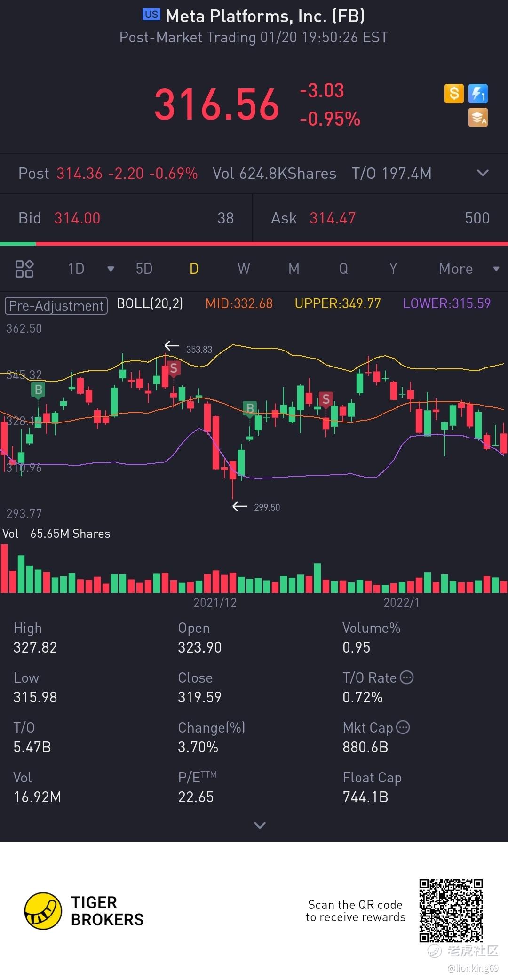
Task: Tap the 353.83 high price label
Action: tap(199, 349)
